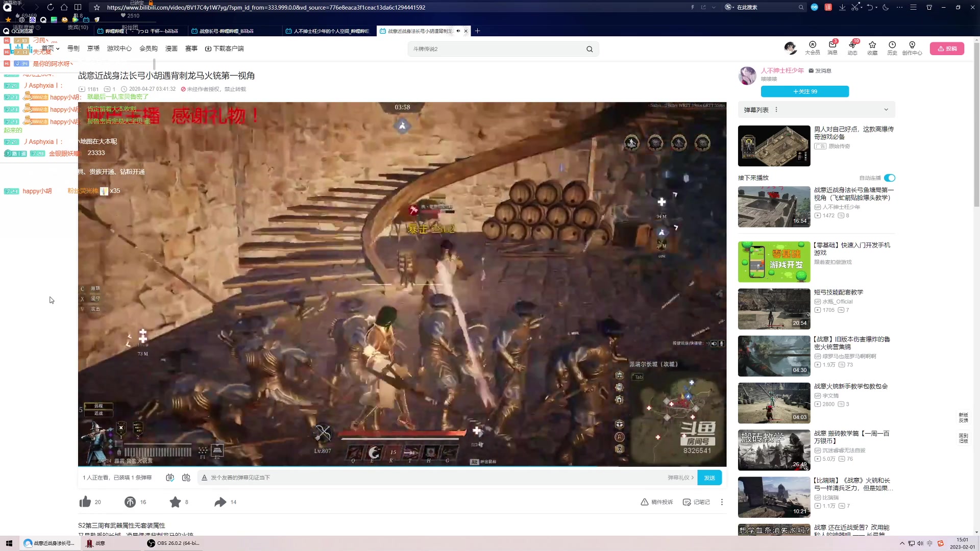This screenshot has height=551, width=980.
Task: Open 弹幕礼仪 etiquette link chevron
Action: coord(693,478)
